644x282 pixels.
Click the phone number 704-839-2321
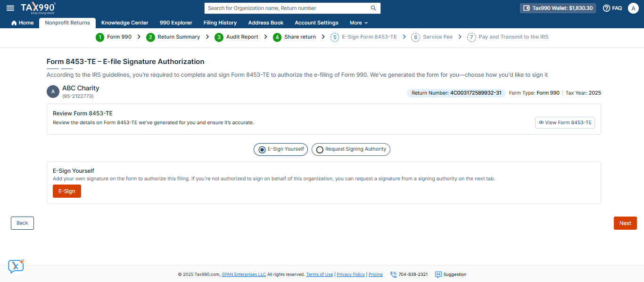409,274
